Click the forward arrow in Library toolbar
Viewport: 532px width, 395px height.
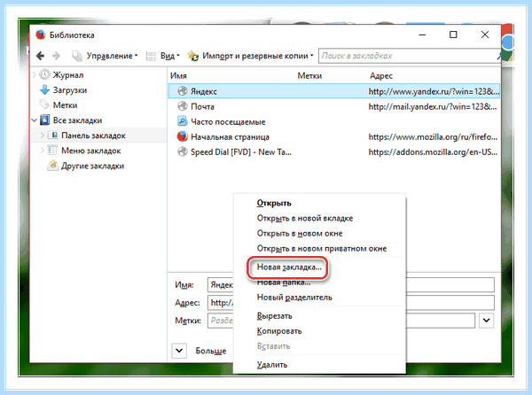pyautogui.click(x=57, y=56)
